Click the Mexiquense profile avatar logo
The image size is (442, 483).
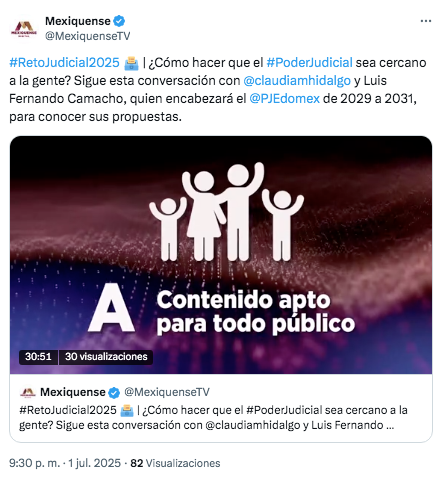(24, 29)
